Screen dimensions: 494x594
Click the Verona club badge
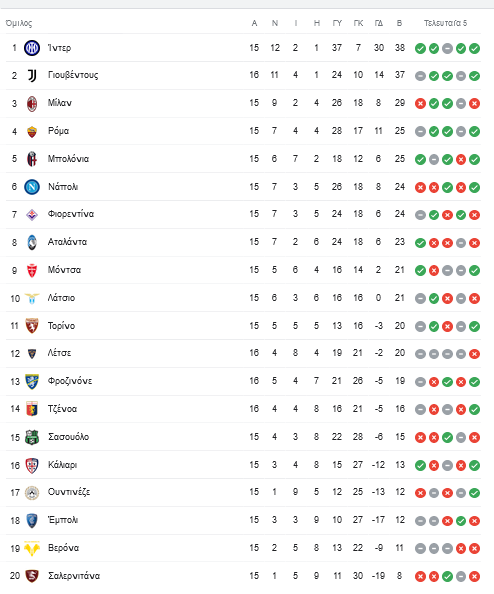(32, 548)
